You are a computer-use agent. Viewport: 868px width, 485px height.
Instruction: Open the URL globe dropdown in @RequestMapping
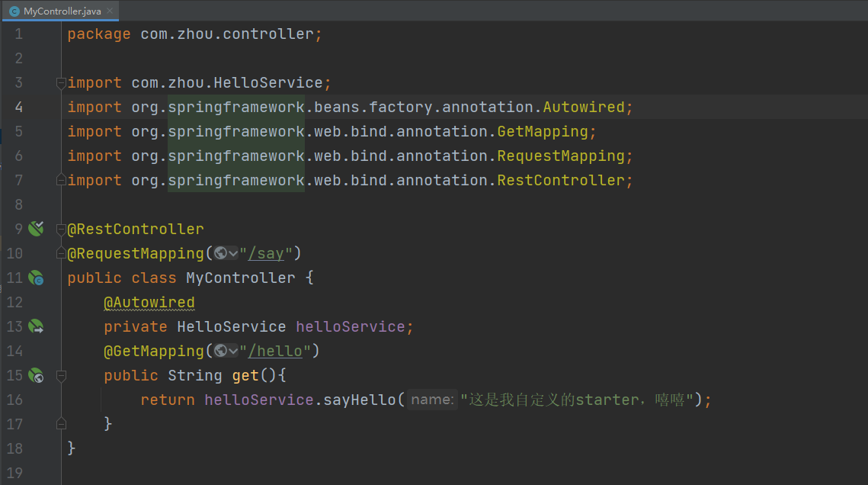(226, 253)
